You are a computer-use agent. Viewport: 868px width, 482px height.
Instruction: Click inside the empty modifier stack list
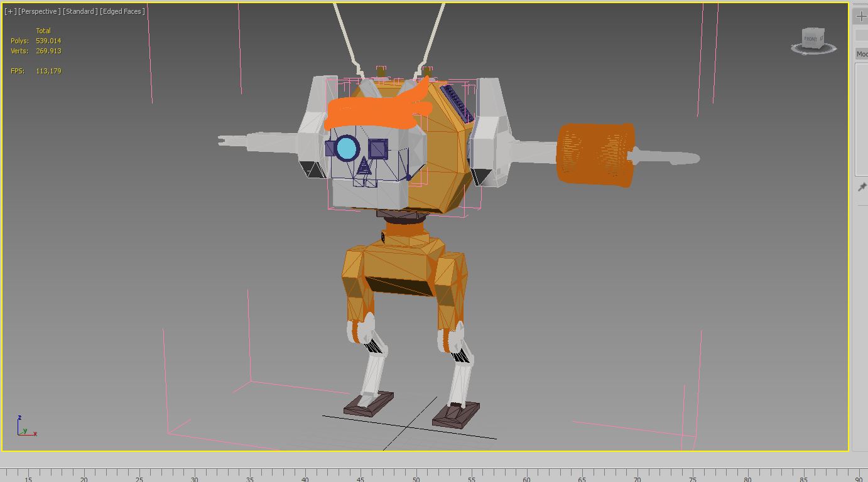(862, 119)
